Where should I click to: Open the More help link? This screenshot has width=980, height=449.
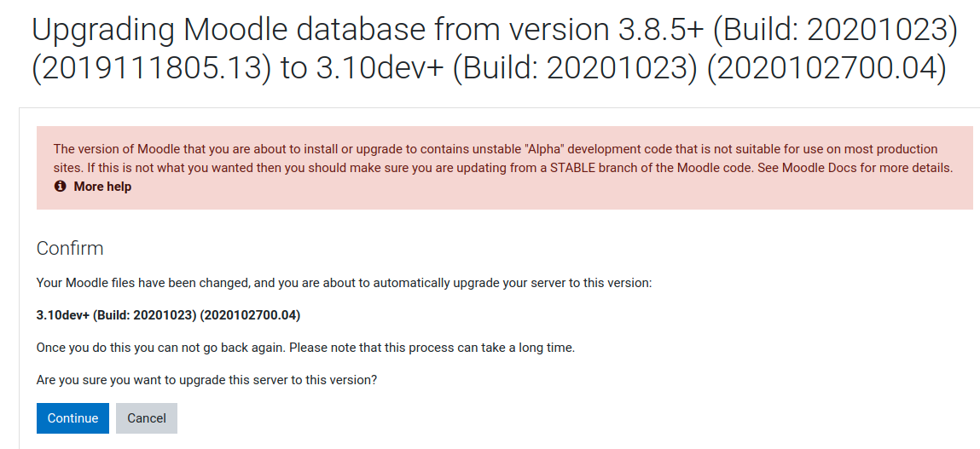point(102,186)
